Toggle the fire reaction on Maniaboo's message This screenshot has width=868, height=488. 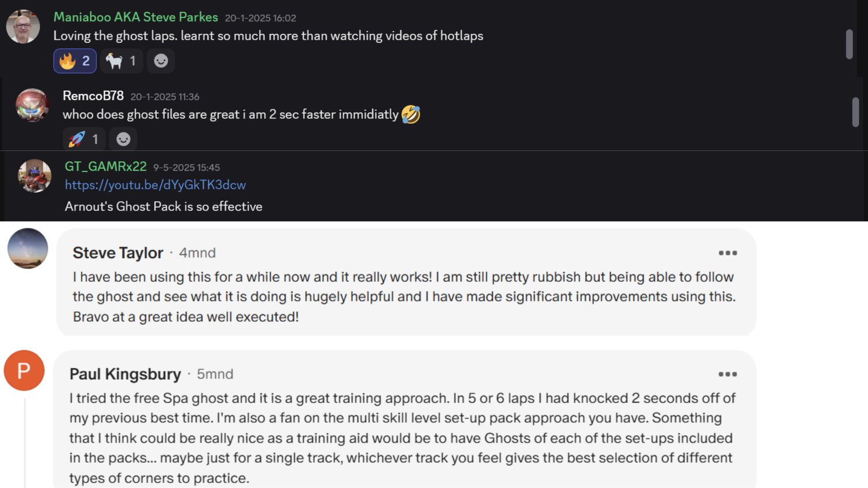75,61
